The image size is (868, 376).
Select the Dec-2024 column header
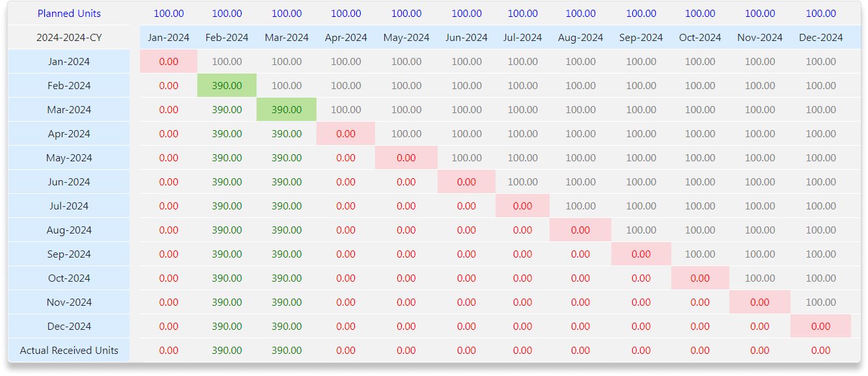[x=820, y=38]
